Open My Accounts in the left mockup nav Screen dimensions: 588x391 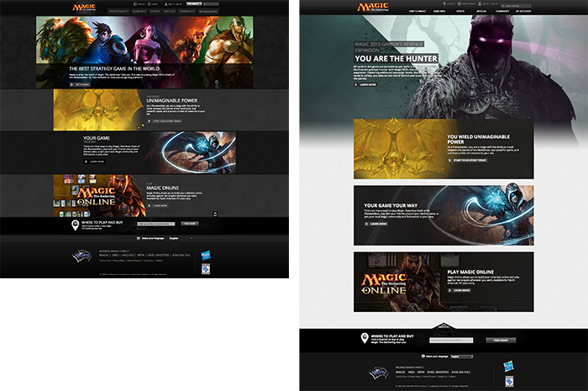[207, 11]
